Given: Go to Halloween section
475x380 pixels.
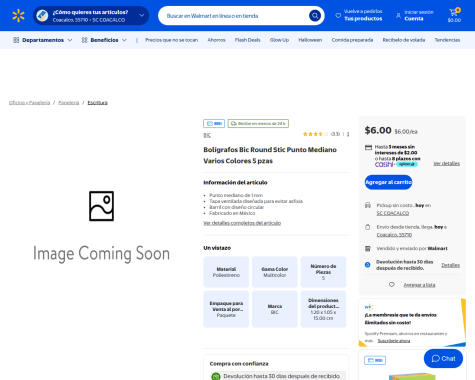Looking at the screenshot, I should (310, 40).
